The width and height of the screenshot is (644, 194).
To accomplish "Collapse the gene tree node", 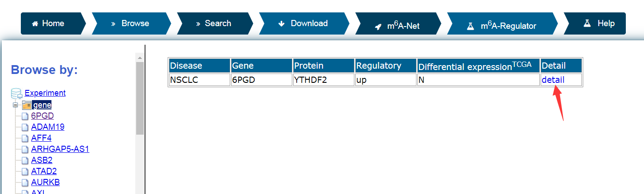I will 16,105.
